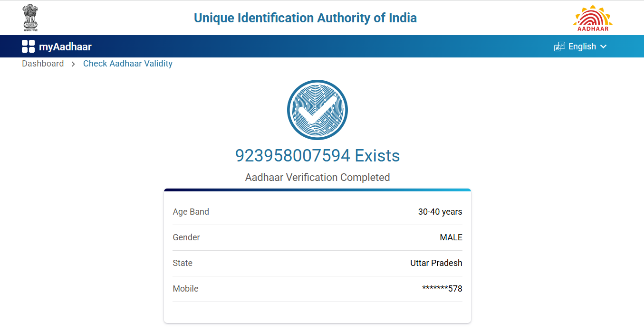644x331 pixels.
Task: Click the fingerprint checkmark verification icon
Action: pos(317,110)
